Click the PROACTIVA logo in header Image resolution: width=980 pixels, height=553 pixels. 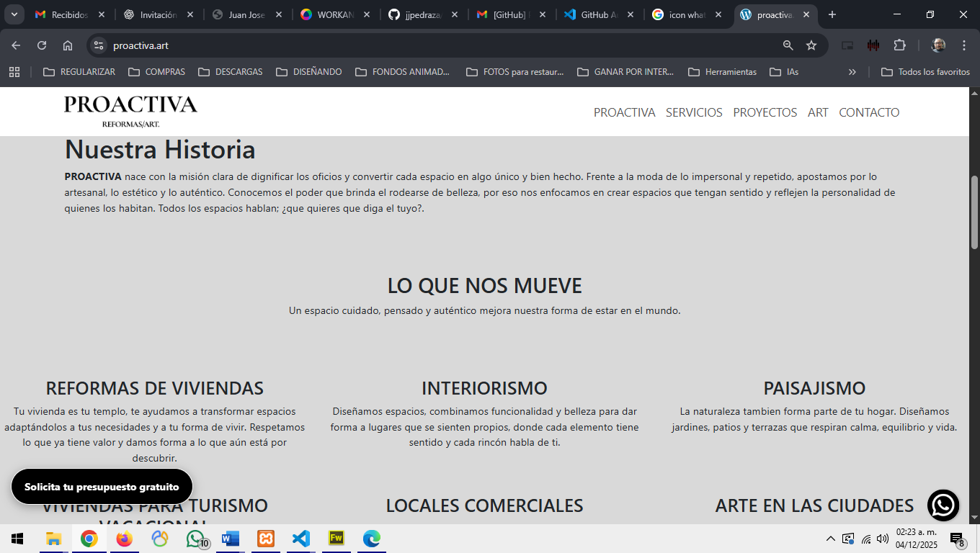[x=130, y=111]
